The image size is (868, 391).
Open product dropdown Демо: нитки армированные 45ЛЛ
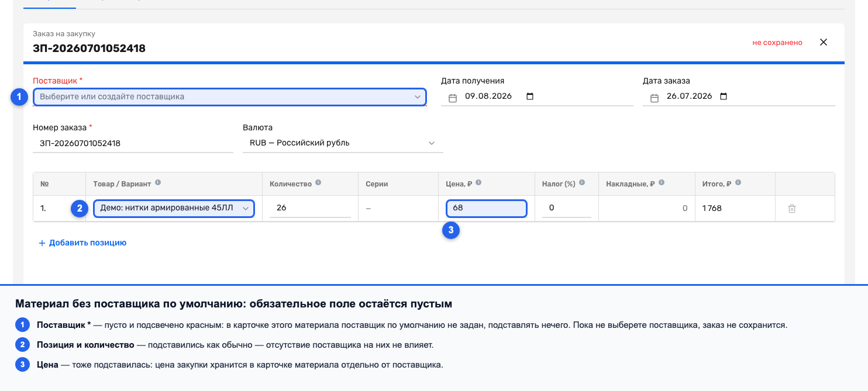tap(174, 209)
